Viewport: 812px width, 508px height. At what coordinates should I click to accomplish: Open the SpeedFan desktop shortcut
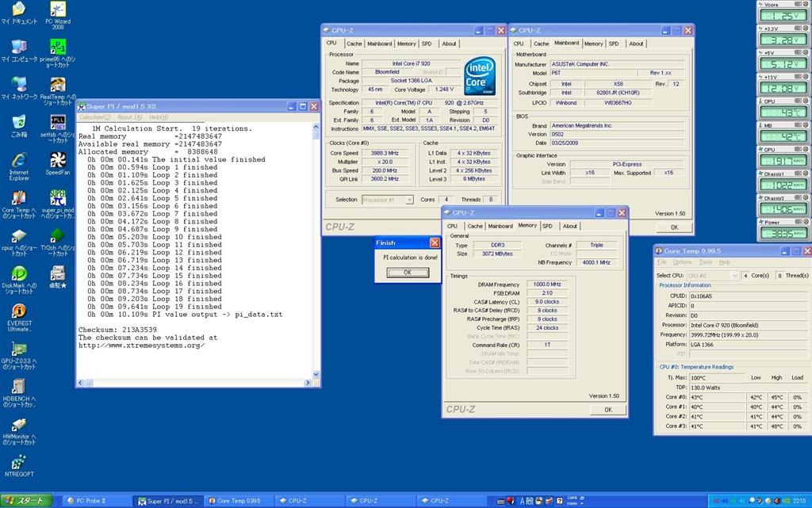pos(57,161)
